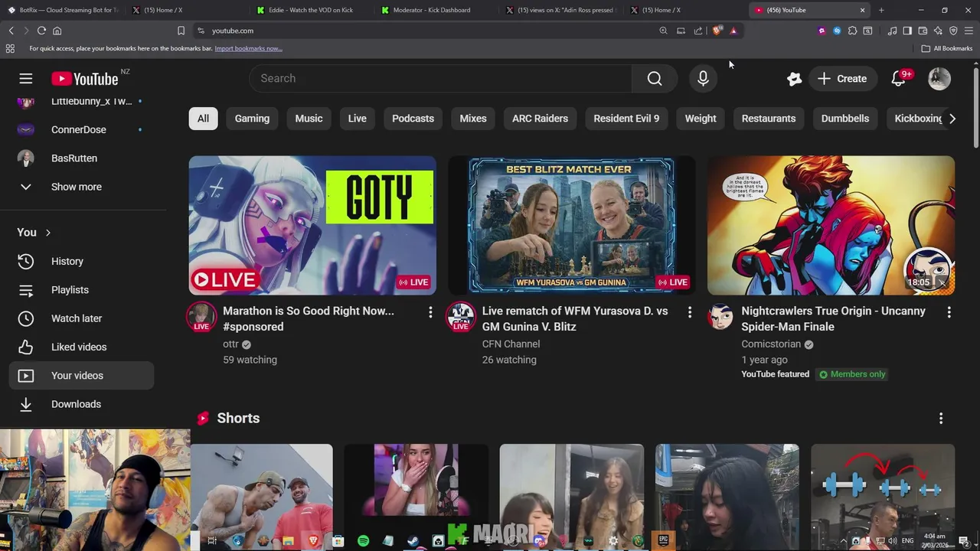Switch to the BotRix Cloud Streaming Bot tab

click(63, 10)
